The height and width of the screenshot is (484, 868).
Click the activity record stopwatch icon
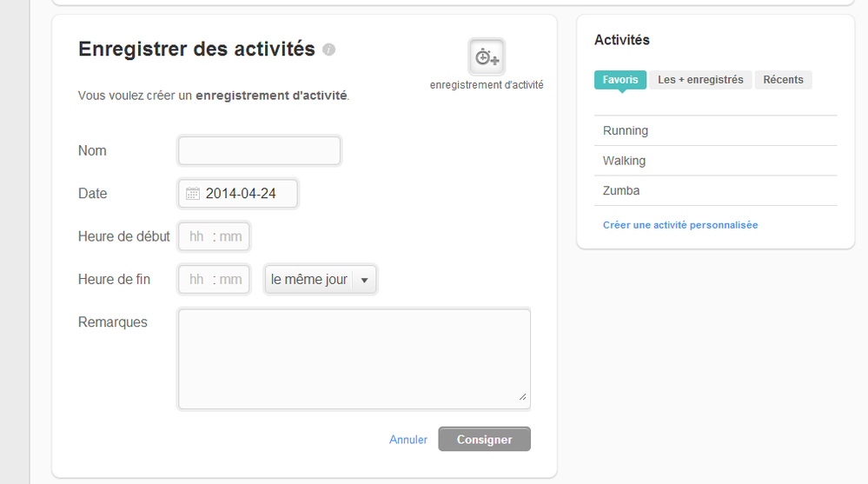pyautogui.click(x=487, y=56)
